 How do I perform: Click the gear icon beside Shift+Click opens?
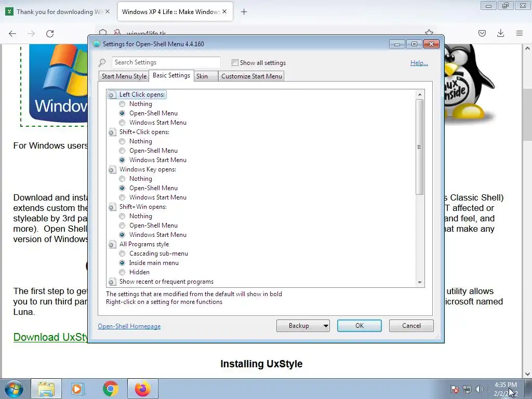[112, 132]
